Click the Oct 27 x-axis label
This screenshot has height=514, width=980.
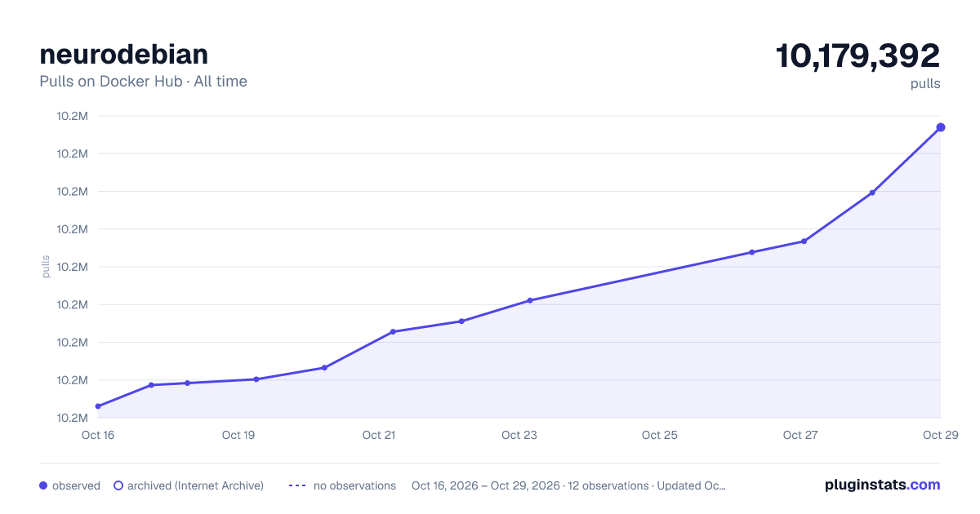(x=800, y=435)
